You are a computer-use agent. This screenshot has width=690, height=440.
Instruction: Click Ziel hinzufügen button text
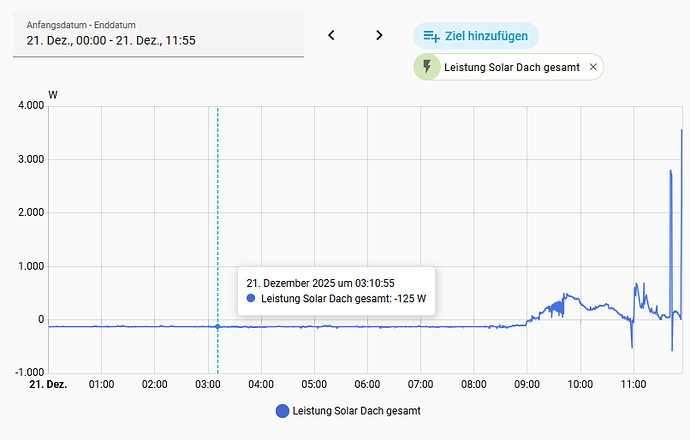(486, 36)
